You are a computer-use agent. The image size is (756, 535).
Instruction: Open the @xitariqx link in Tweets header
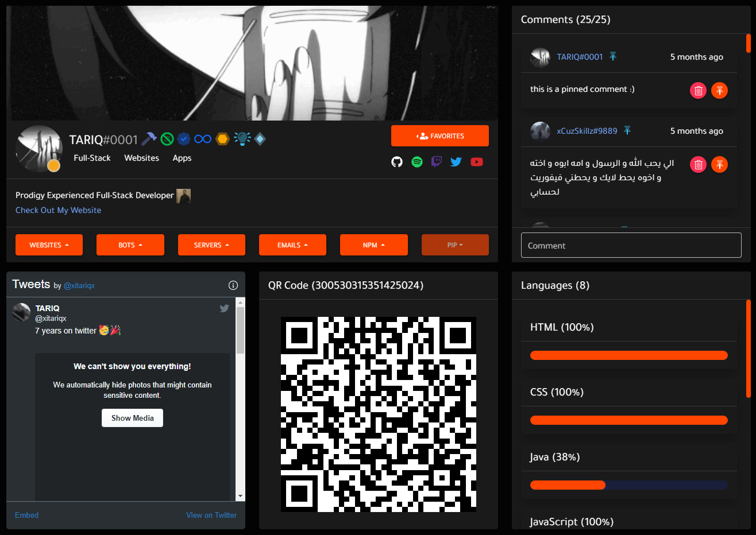(x=79, y=285)
